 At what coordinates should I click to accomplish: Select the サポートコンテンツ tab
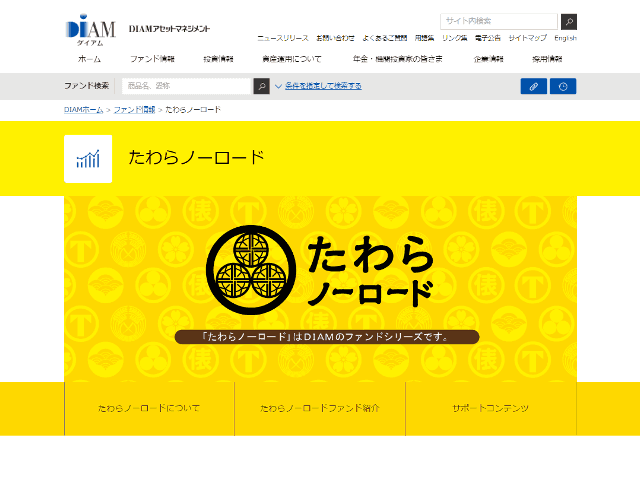491,408
